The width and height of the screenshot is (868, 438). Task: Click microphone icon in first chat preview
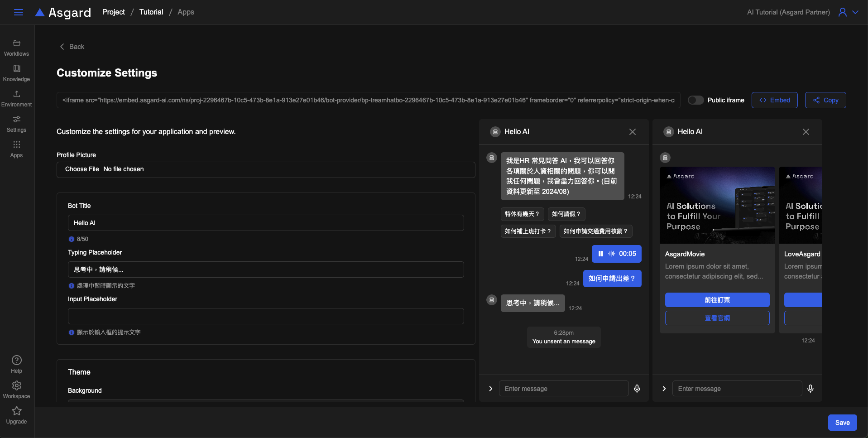(x=637, y=389)
